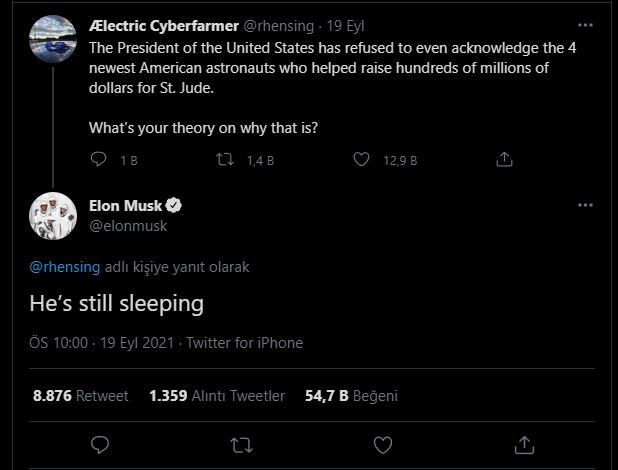Open more options menu on Elon Musk tweet

585,205
